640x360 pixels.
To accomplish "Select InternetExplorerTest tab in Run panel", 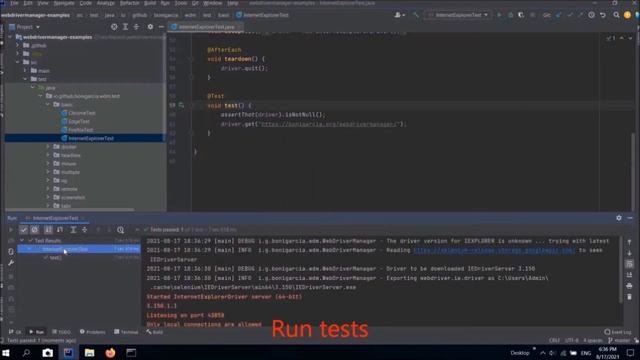I will [55, 218].
